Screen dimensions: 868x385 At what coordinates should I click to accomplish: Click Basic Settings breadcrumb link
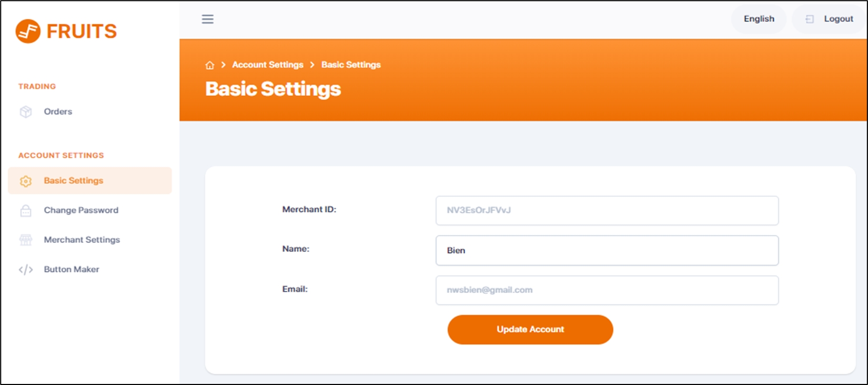[351, 65]
